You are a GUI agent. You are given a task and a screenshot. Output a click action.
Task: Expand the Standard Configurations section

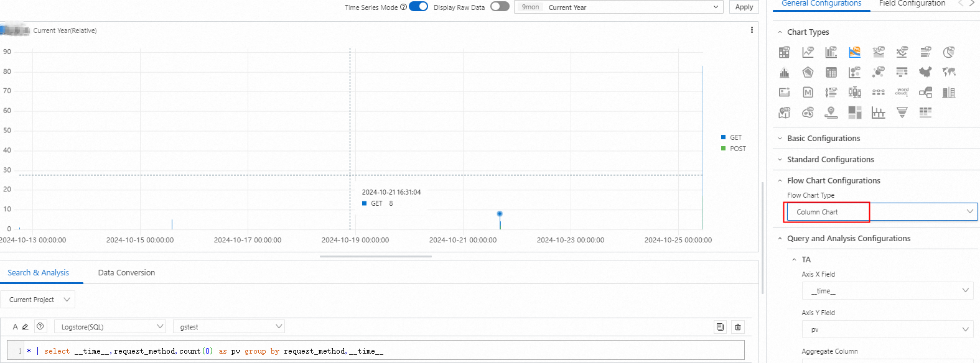point(780,160)
